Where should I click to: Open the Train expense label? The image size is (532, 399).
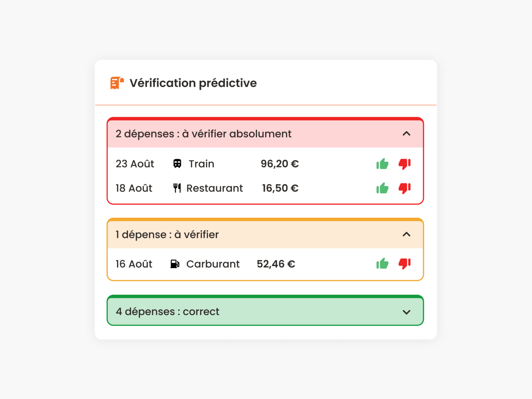(201, 164)
